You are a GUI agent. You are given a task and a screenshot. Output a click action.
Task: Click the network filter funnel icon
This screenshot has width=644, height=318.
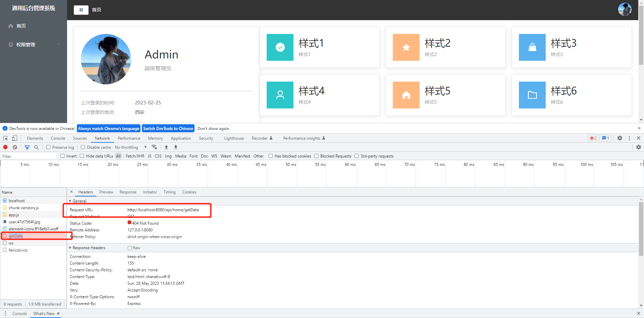pyautogui.click(x=27, y=147)
